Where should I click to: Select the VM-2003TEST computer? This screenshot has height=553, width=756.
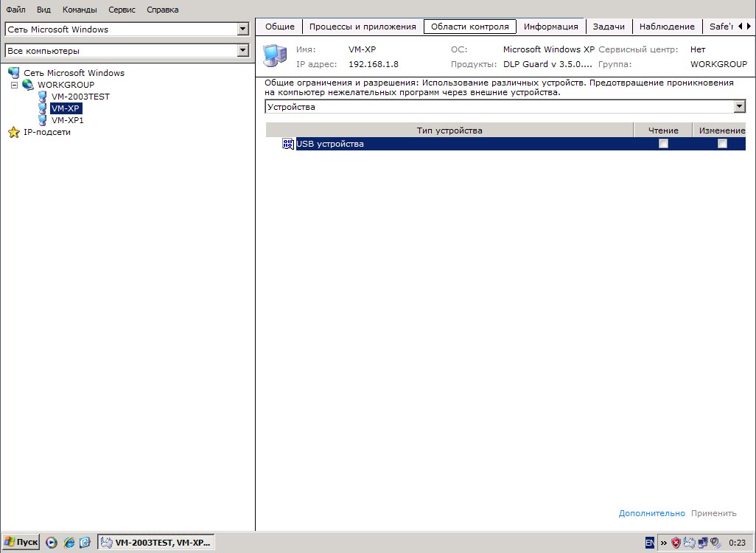point(80,97)
